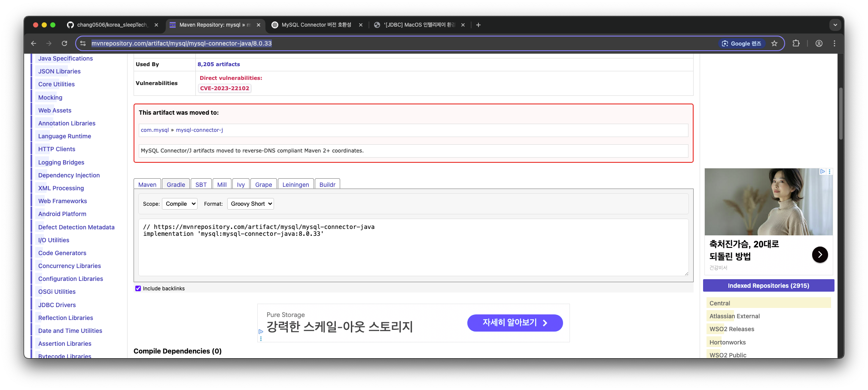The width and height of the screenshot is (868, 390).
Task: Switch to the Gradle tab
Action: pyautogui.click(x=176, y=184)
